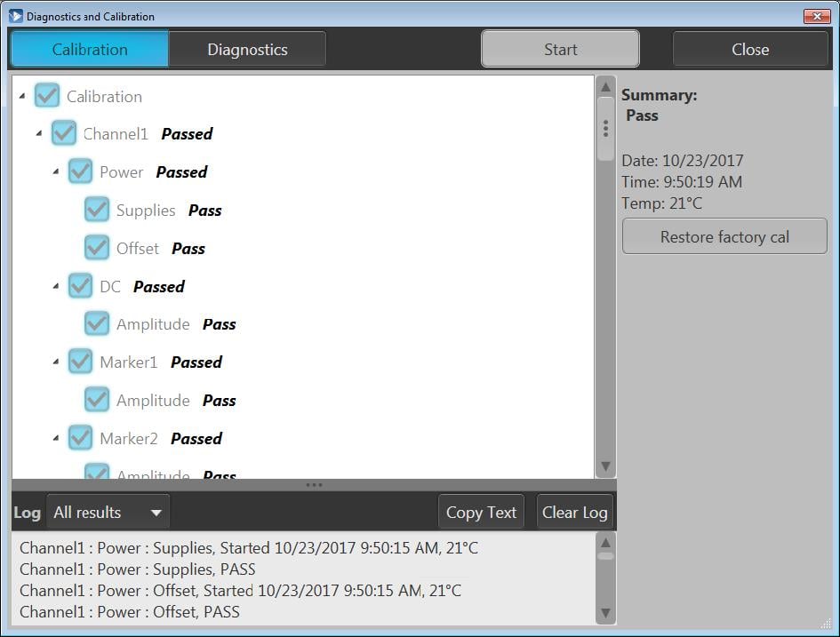Click the application icon in title bar
Viewport: 840px width, 637px height.
click(x=15, y=16)
